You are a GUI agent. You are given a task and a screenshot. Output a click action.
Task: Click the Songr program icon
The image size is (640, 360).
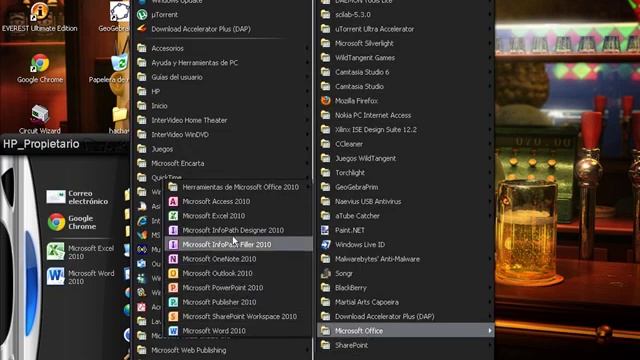325,273
